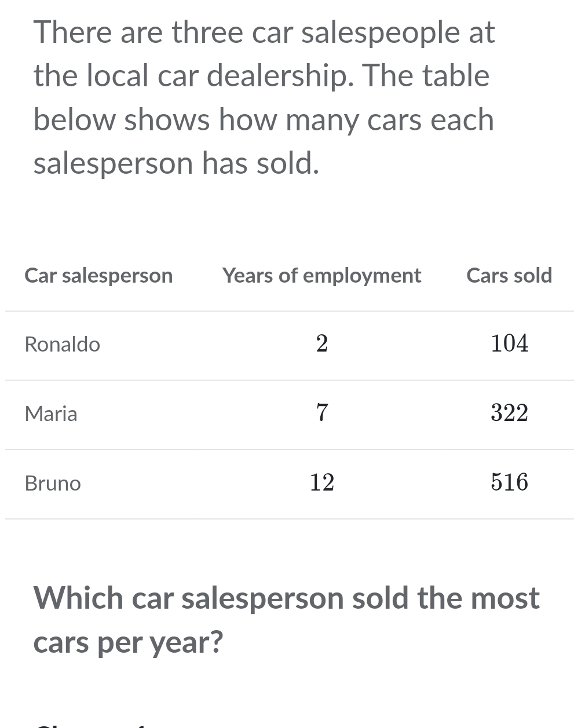574x728 pixels.
Task: Click Ronaldo's years of employment value 2
Action: point(322,344)
